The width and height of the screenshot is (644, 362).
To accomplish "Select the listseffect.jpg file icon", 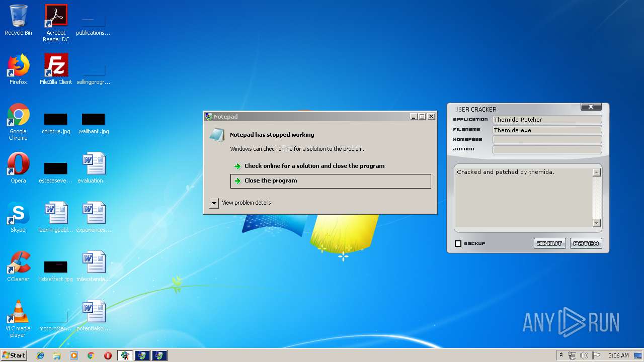I will [x=56, y=271].
